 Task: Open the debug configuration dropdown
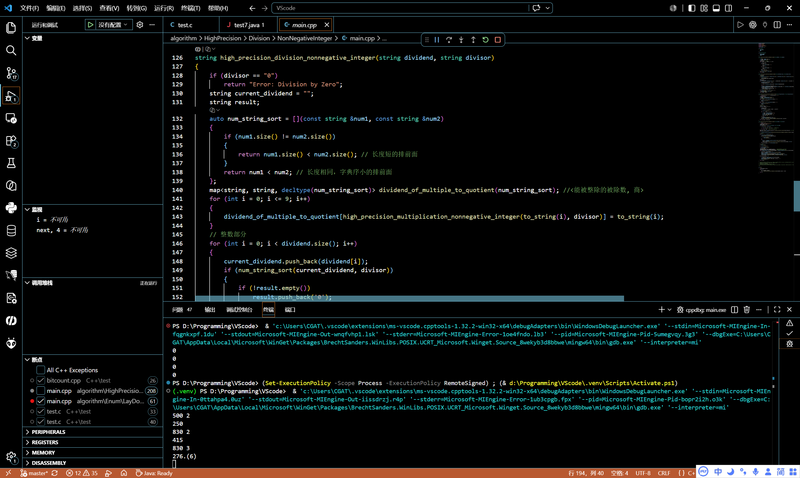[113, 24]
